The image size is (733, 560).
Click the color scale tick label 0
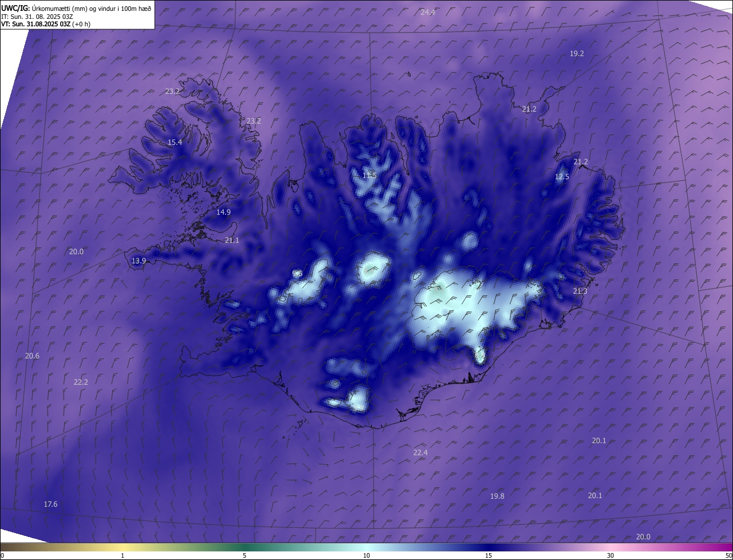coord(2,555)
